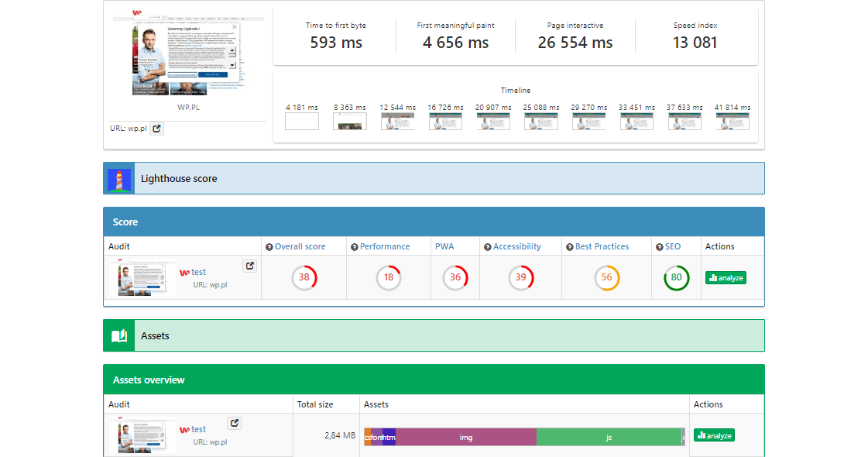Click help icon next to SEO header
This screenshot has width=868, height=457.
click(x=660, y=247)
